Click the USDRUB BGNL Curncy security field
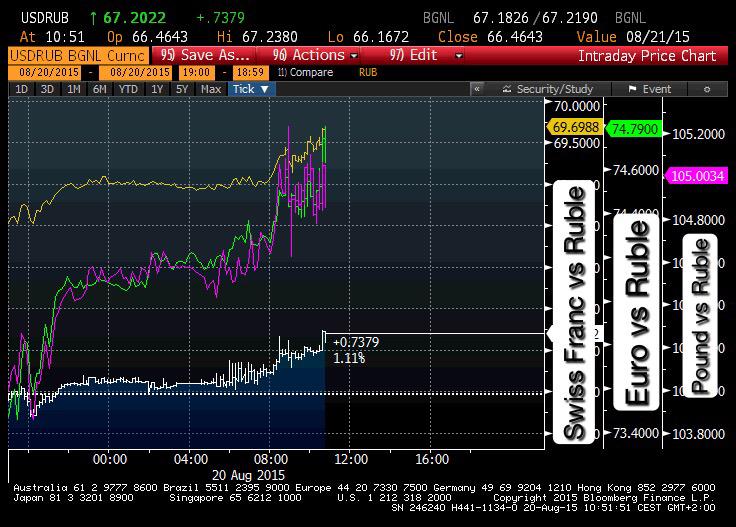736x527 pixels. (x=78, y=55)
